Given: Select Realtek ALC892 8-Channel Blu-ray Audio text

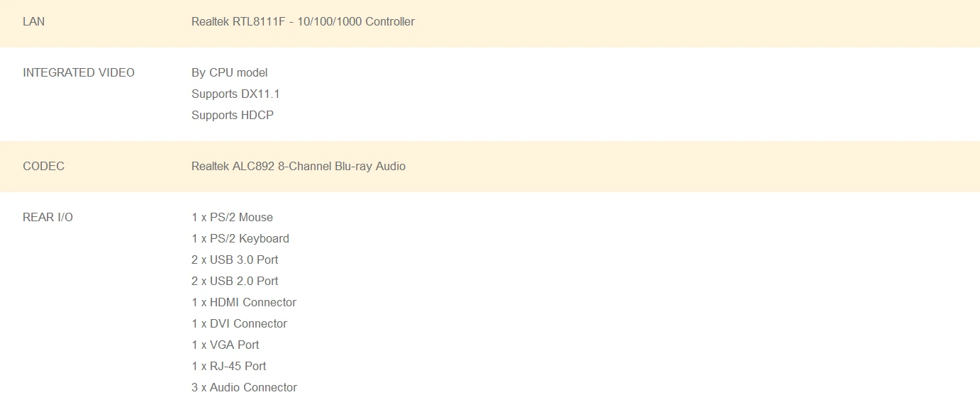Looking at the screenshot, I should pos(299,166).
